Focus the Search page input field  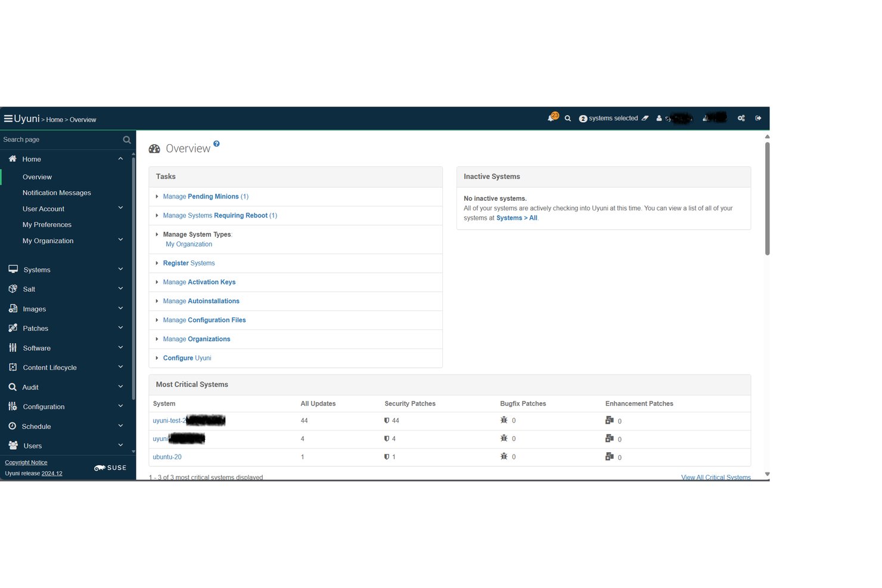(x=61, y=140)
